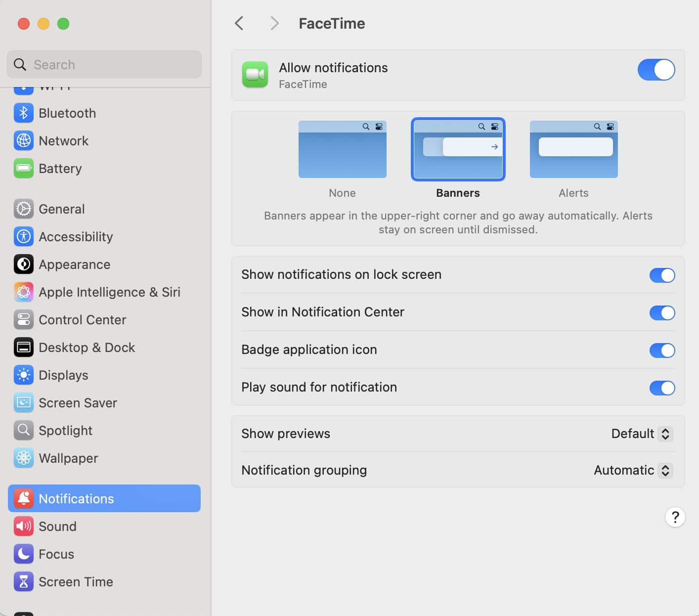The image size is (699, 616).
Task: Click the Focus moon icon
Action: pos(23,554)
